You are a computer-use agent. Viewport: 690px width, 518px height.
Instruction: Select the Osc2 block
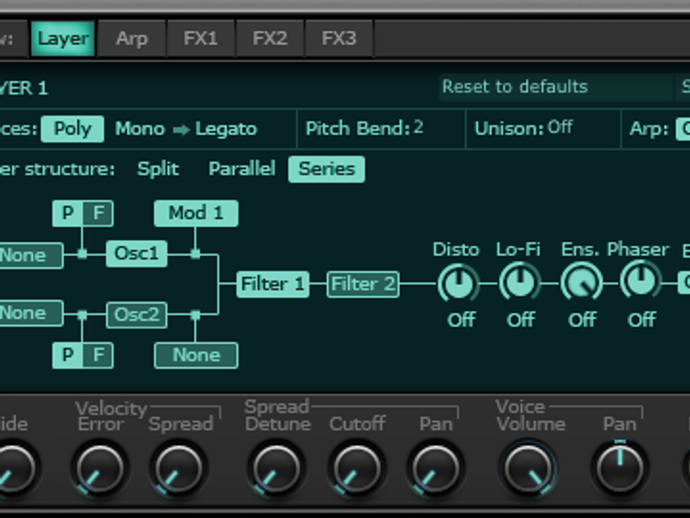[136, 315]
